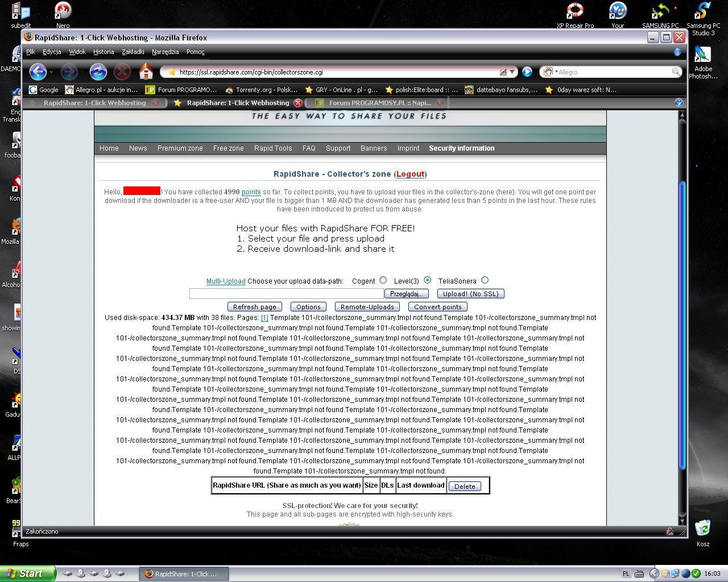Select the TeliaSonera upload data-path
This screenshot has height=582, width=728.
(485, 280)
